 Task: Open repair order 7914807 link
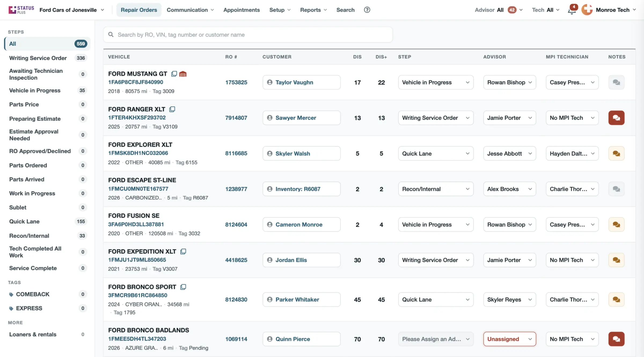(x=236, y=118)
